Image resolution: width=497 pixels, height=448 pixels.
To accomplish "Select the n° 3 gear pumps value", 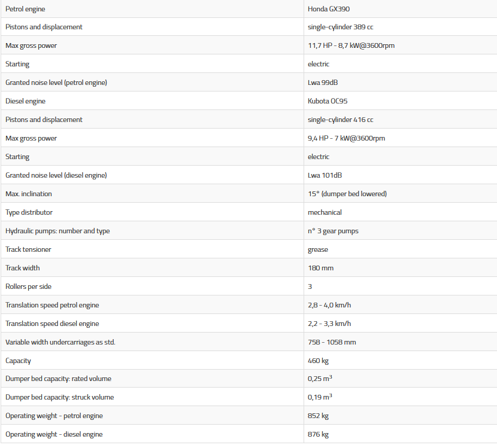I will (333, 231).
